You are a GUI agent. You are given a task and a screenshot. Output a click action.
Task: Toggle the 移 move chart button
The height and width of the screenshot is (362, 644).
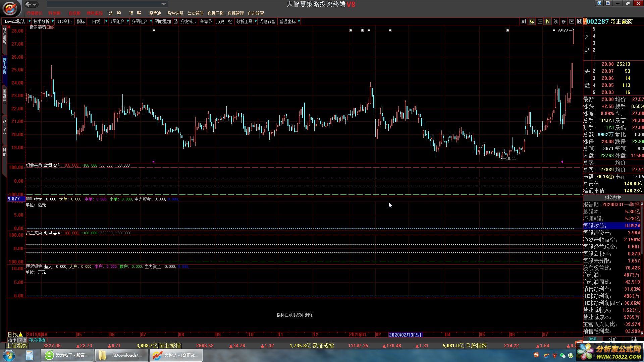563,21
